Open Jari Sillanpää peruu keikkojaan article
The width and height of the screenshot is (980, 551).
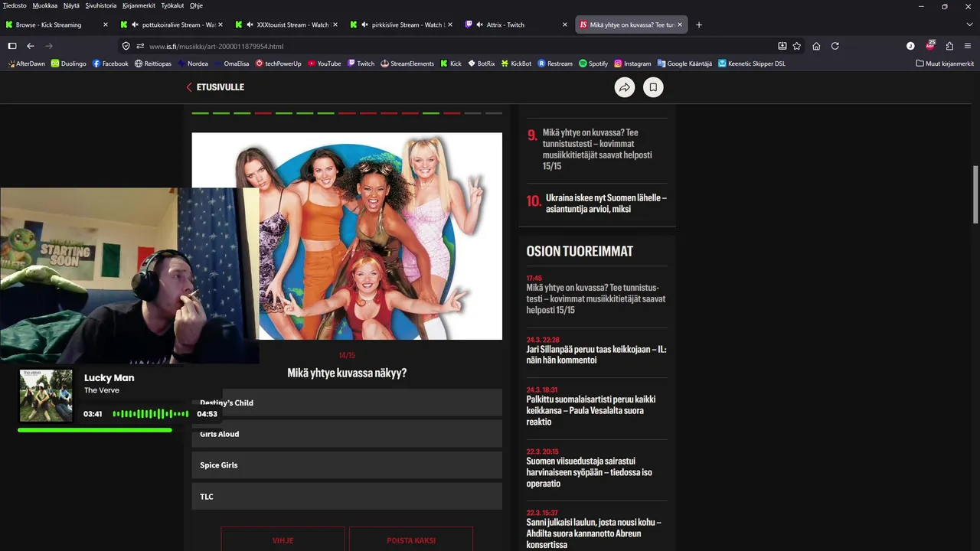coord(596,354)
